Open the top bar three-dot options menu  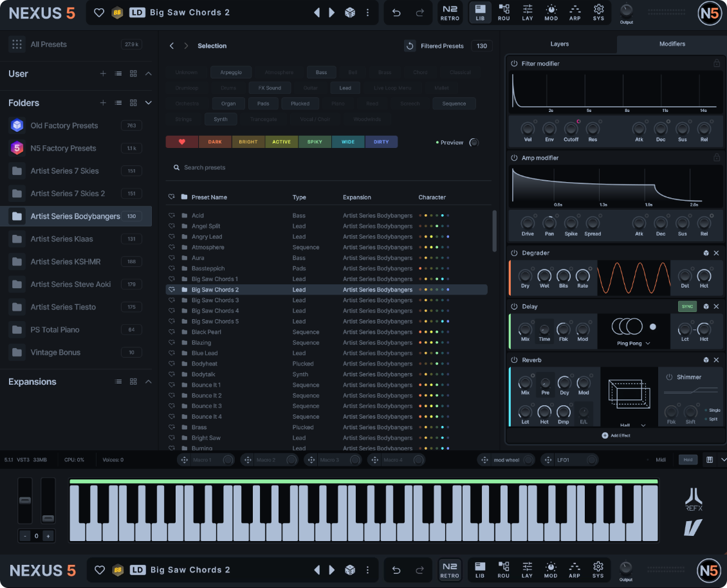[367, 12]
